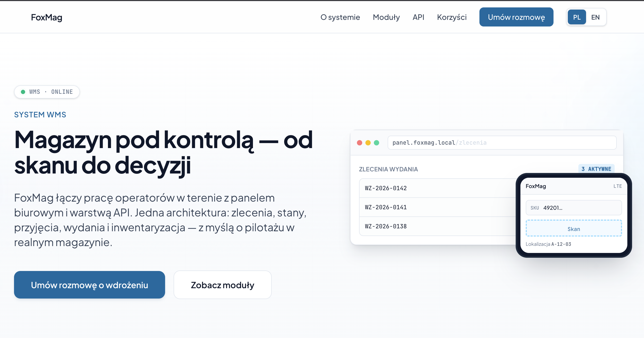Switch language to PL

click(577, 17)
